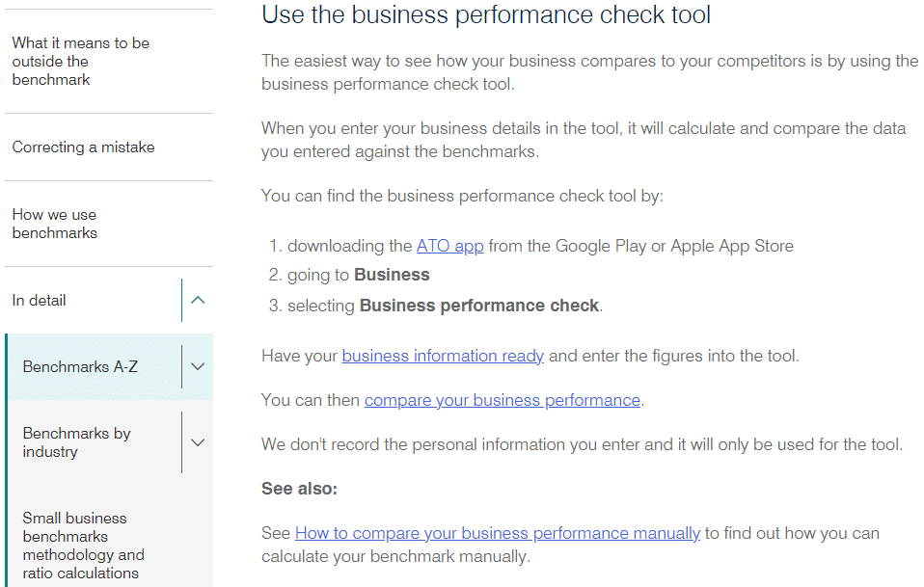The height and width of the screenshot is (587, 924).
Task: Collapse the In detail section chevron
Action: pos(198,300)
